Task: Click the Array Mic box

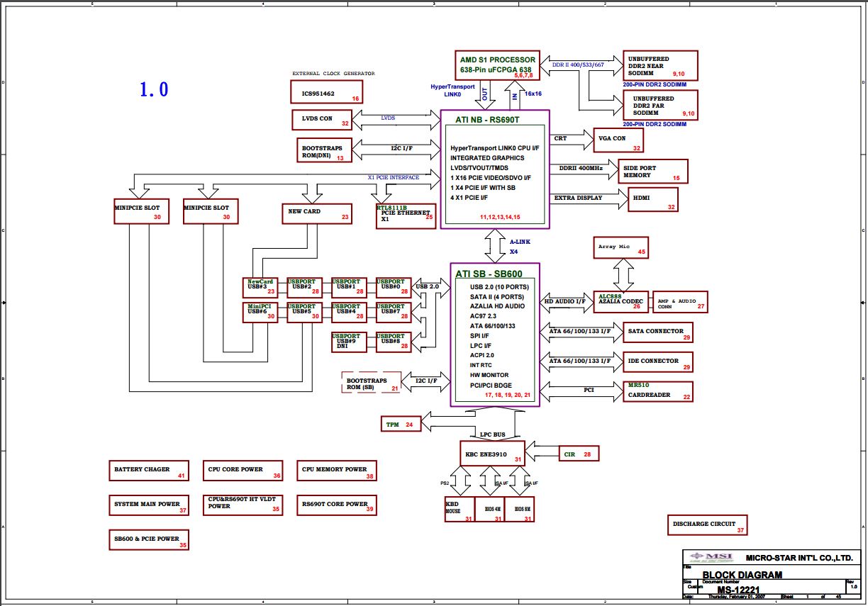Action: click(x=621, y=248)
